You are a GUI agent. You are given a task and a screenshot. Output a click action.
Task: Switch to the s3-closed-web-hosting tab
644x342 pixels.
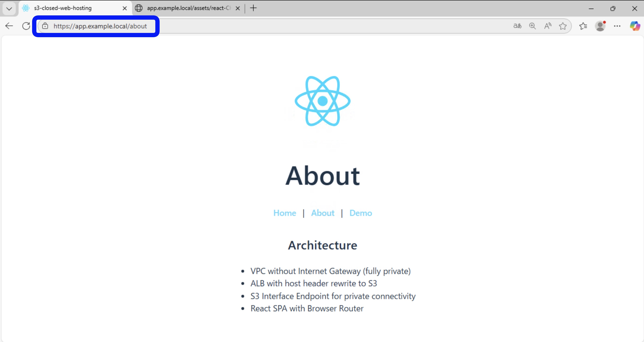coord(70,8)
